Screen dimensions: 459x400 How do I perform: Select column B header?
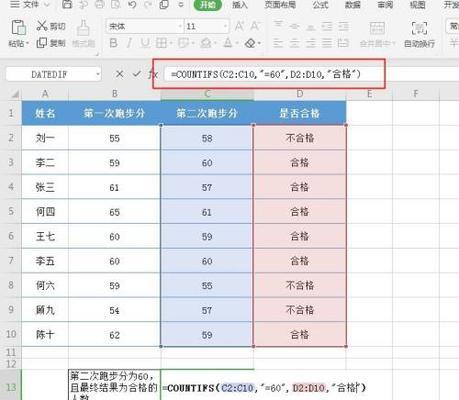115,94
